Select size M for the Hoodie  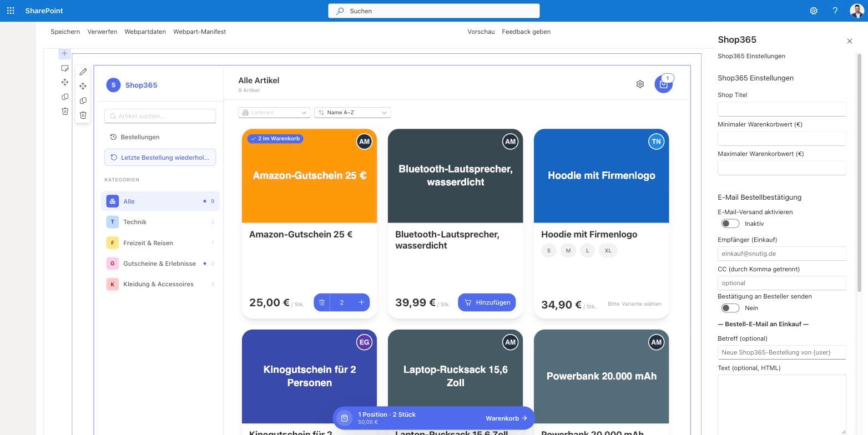click(x=568, y=251)
